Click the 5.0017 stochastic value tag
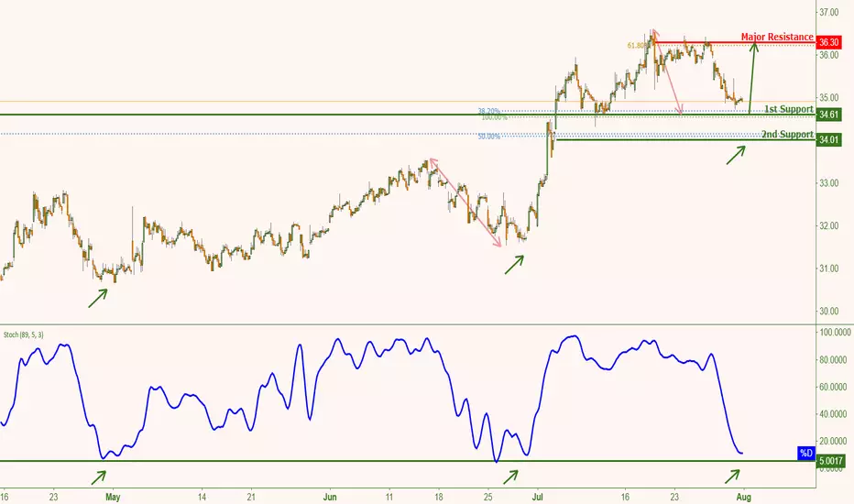The image size is (854, 504). click(831, 461)
